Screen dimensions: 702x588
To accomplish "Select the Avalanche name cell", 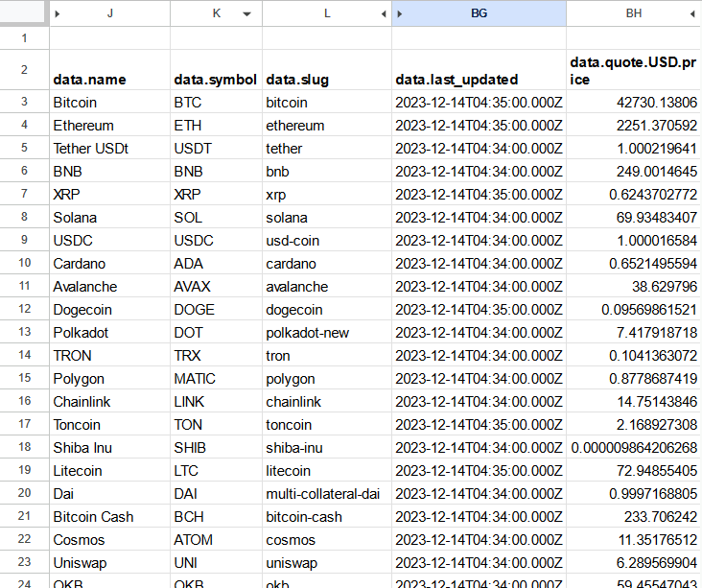I will [x=109, y=287].
